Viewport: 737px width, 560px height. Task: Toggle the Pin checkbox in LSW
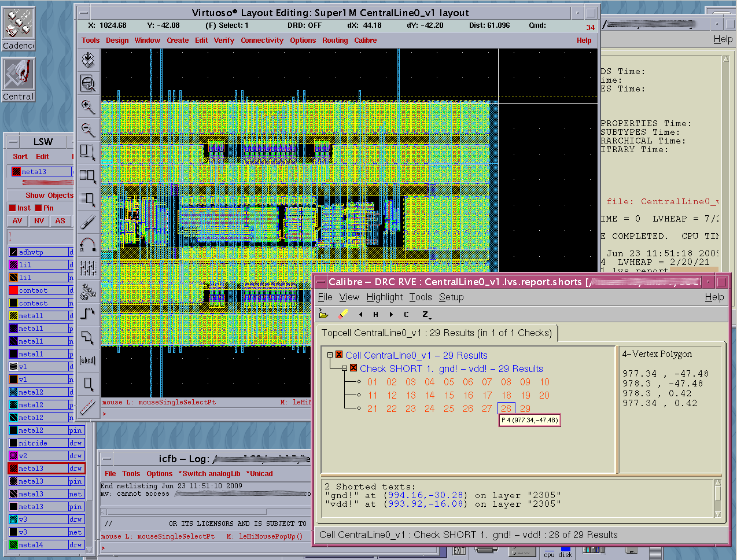click(x=38, y=208)
